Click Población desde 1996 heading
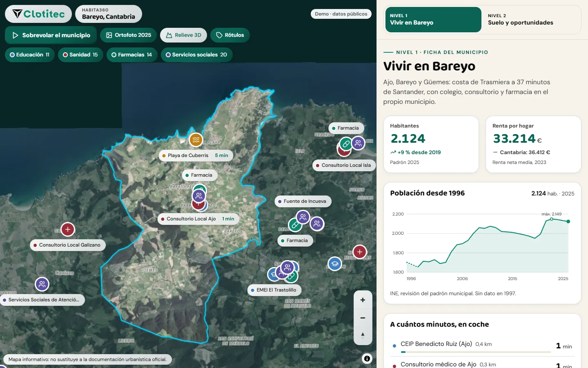Image resolution: width=588 pixels, height=368 pixels. 427,193
